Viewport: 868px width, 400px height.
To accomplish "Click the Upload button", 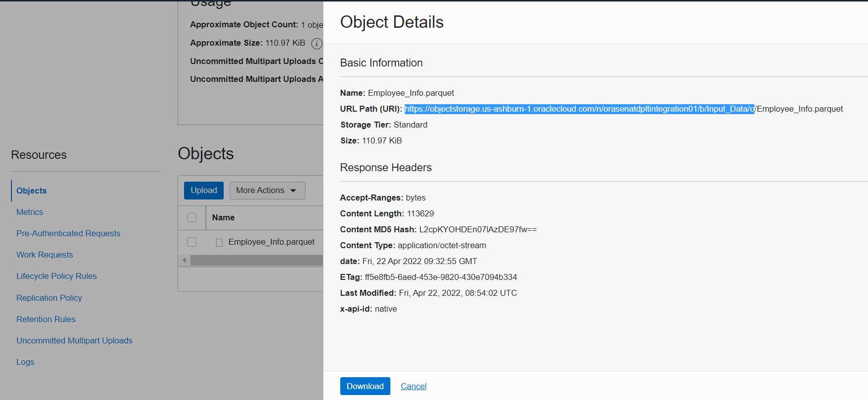I will point(203,191).
